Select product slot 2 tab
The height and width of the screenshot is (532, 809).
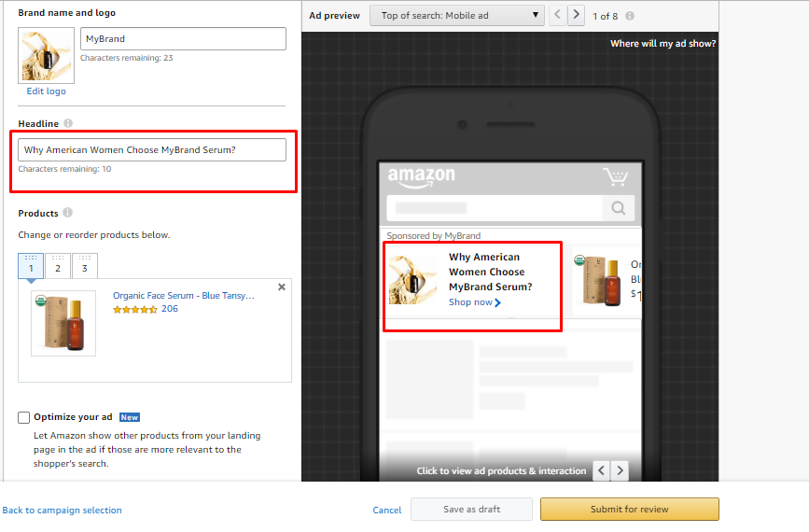pyautogui.click(x=58, y=266)
